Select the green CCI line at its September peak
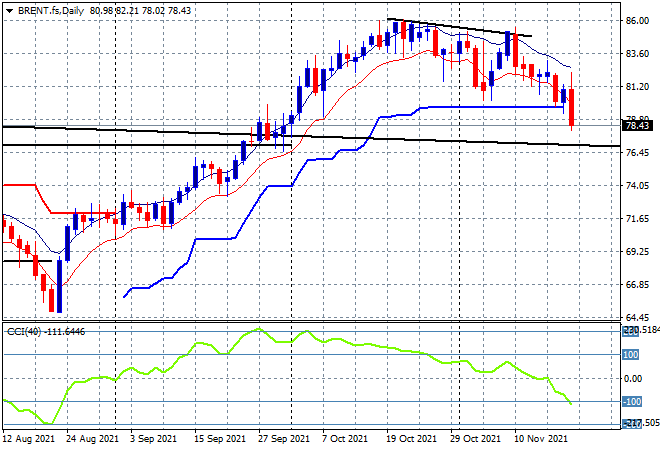 click(x=258, y=329)
